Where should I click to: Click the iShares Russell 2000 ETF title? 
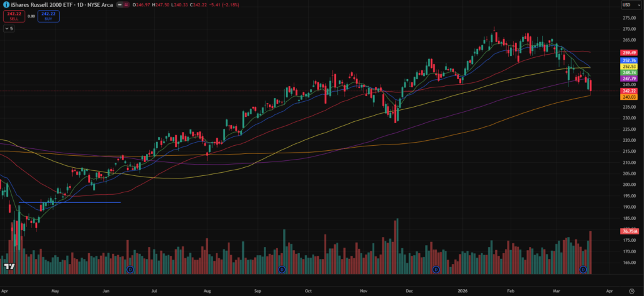(x=39, y=6)
